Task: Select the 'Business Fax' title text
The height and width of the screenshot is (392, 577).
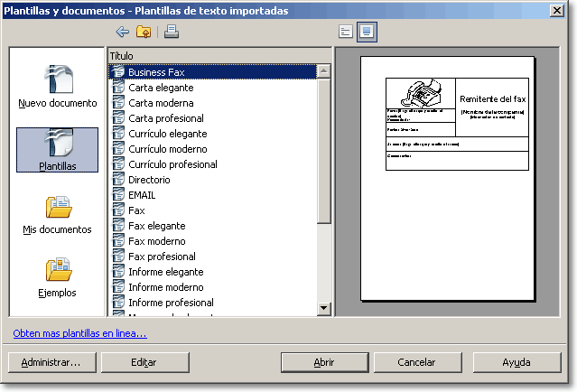Action: (156, 72)
